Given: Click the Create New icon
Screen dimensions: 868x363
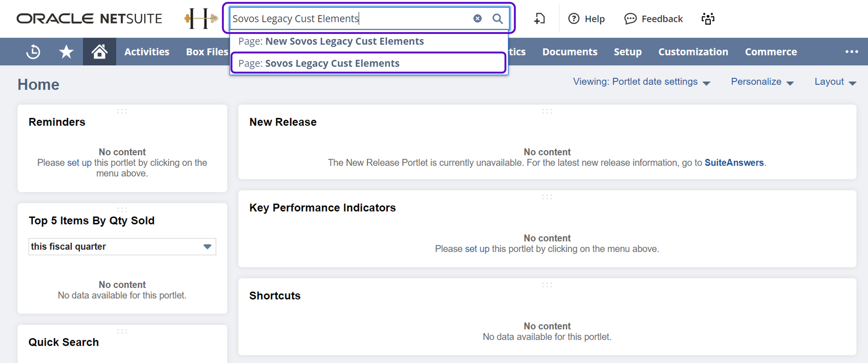Looking at the screenshot, I should pyautogui.click(x=540, y=18).
